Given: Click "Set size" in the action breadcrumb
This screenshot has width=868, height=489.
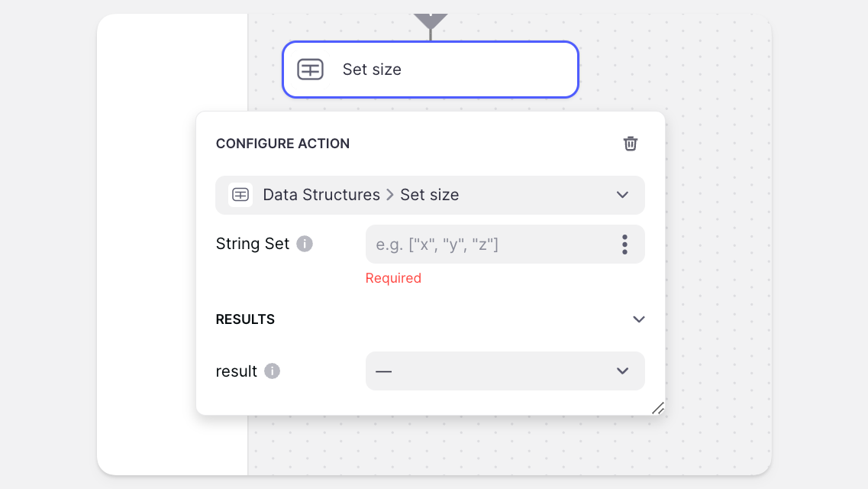Looking at the screenshot, I should tap(430, 195).
